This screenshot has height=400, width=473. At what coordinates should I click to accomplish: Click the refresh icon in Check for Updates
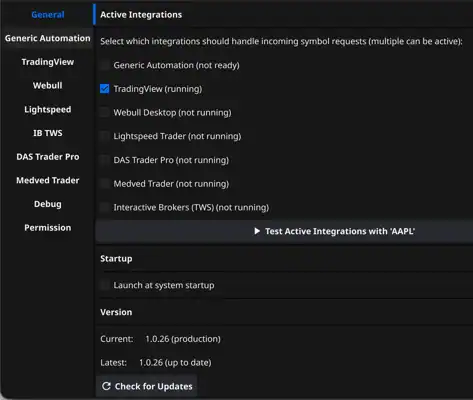click(x=106, y=386)
